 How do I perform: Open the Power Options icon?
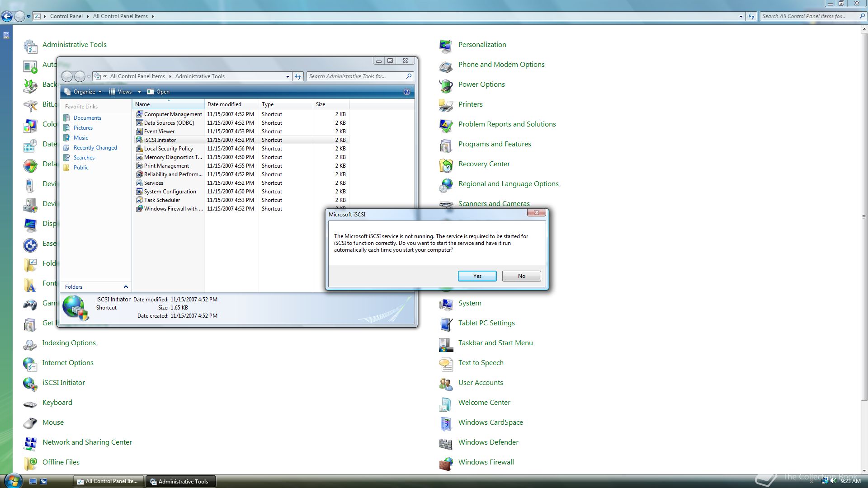[x=446, y=85]
